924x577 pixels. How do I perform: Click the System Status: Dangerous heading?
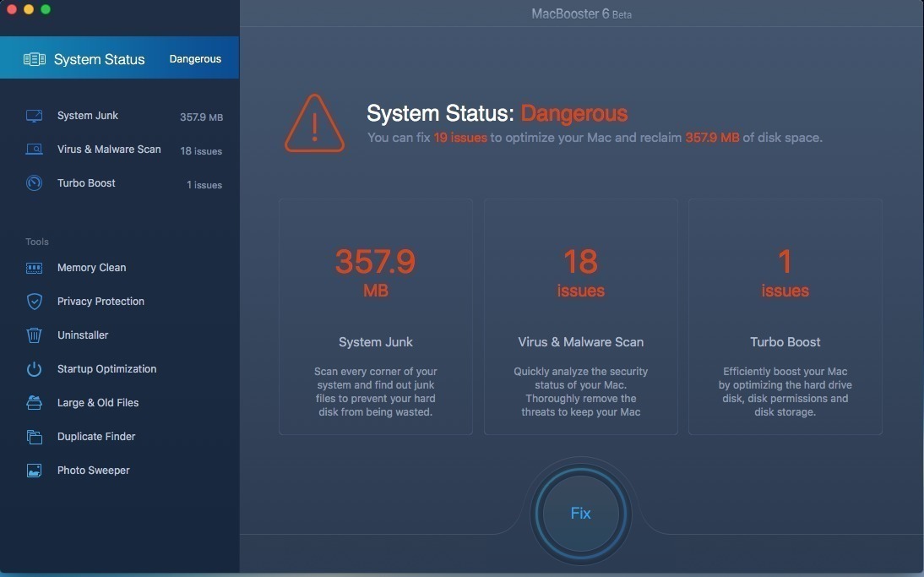tap(497, 113)
